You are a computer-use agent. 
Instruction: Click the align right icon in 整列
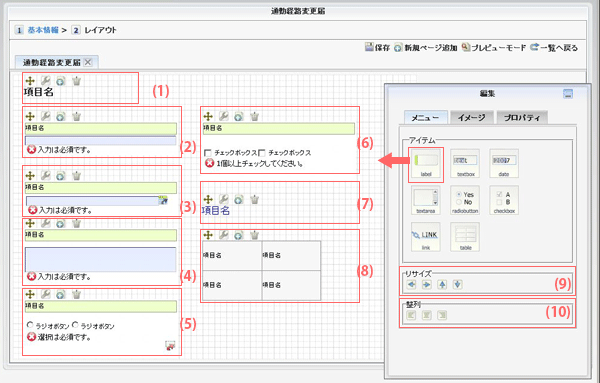pos(442,315)
